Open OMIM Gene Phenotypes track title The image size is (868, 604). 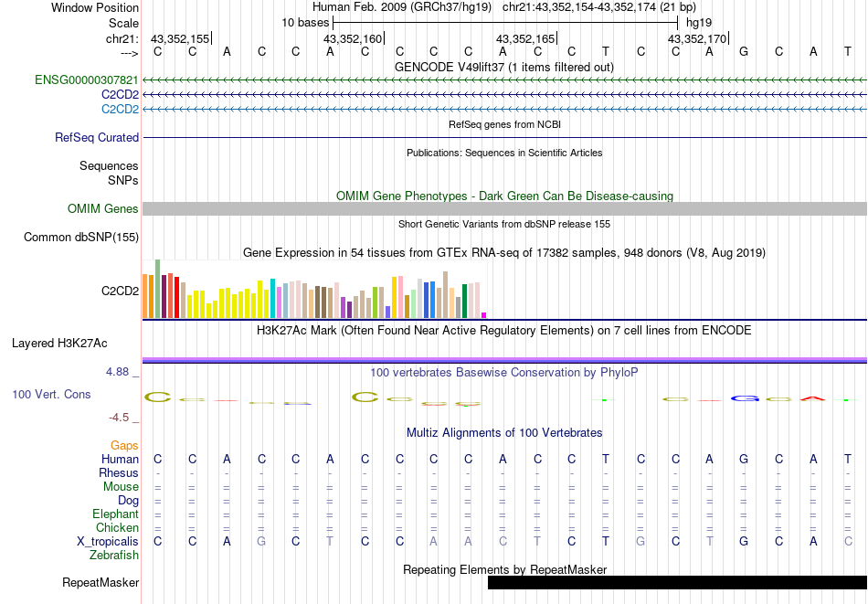pos(505,196)
